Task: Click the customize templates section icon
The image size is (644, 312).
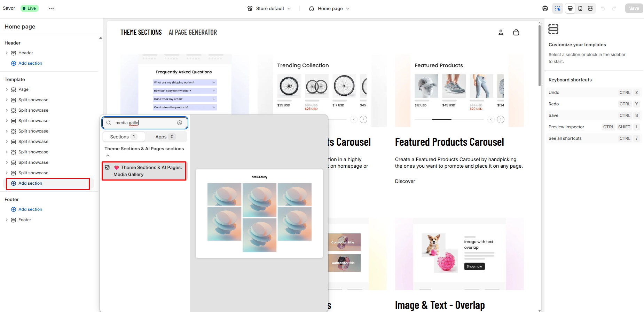Action: 553,29
